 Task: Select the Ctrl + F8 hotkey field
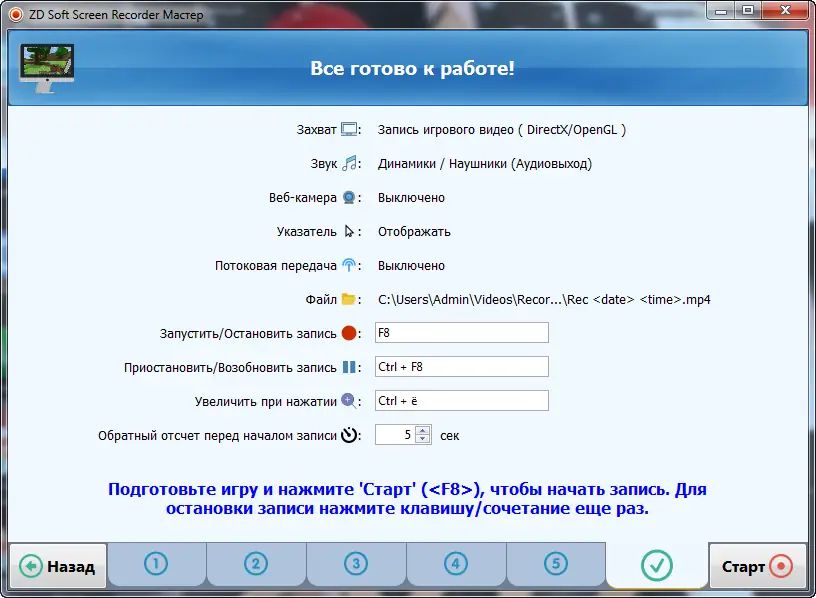(462, 366)
